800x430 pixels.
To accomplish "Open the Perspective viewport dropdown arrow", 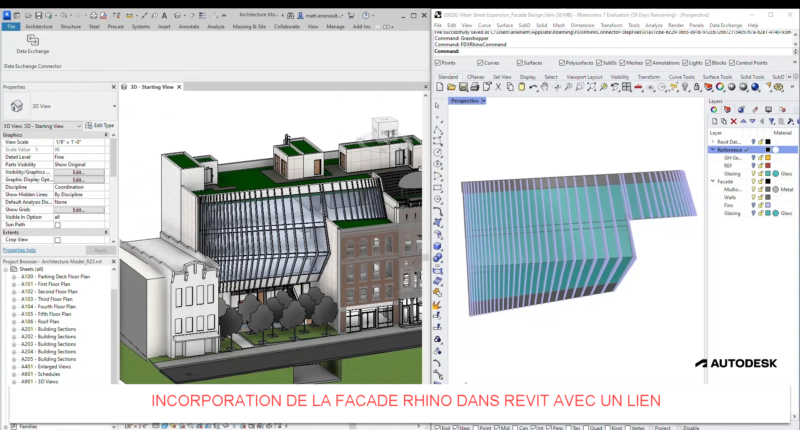I will coord(483,100).
